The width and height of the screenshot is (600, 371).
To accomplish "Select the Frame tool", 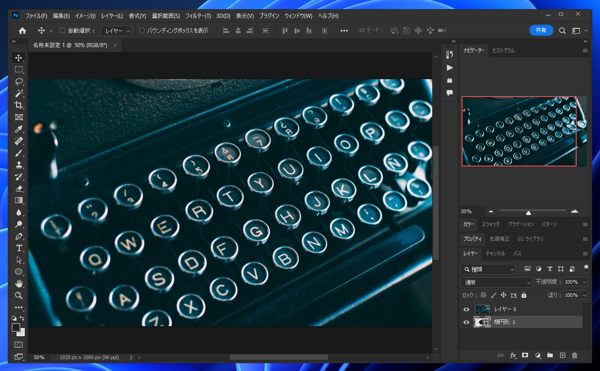I will 18,117.
